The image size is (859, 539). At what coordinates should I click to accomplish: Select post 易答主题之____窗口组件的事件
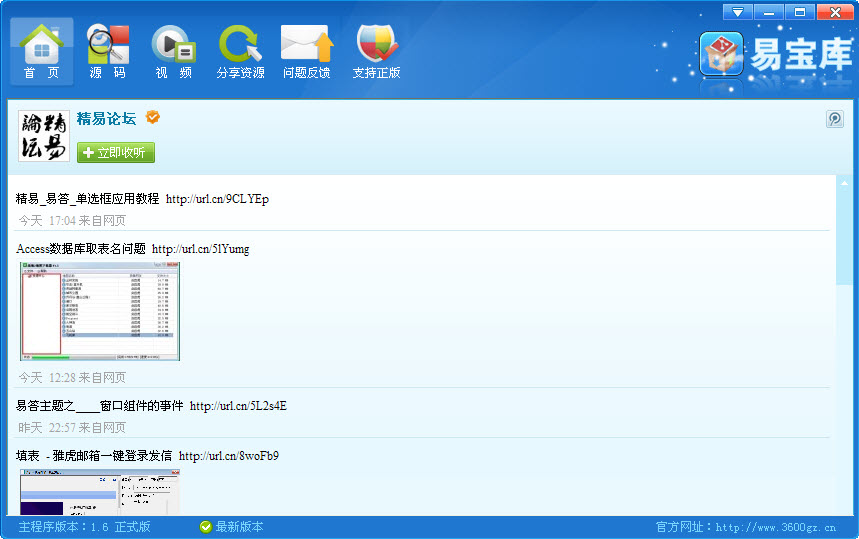click(100, 406)
